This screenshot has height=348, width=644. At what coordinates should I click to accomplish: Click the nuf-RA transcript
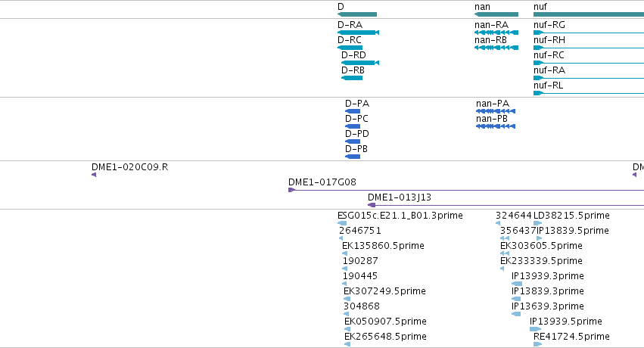click(589, 78)
